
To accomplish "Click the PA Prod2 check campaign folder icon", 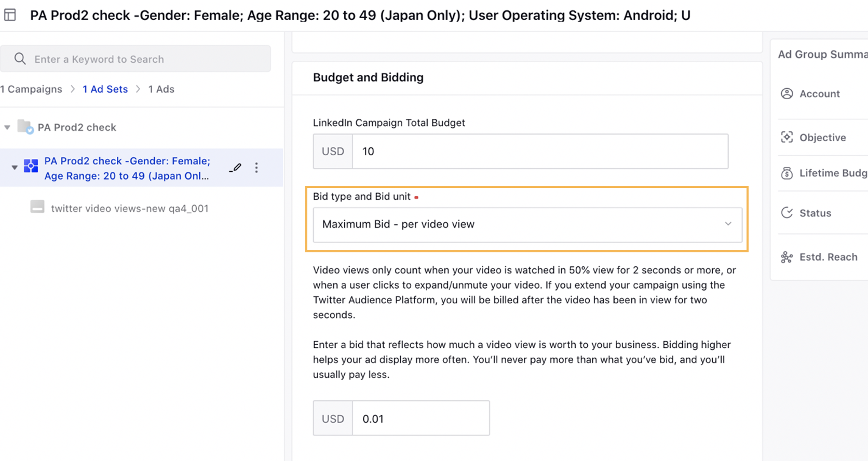I will click(25, 127).
